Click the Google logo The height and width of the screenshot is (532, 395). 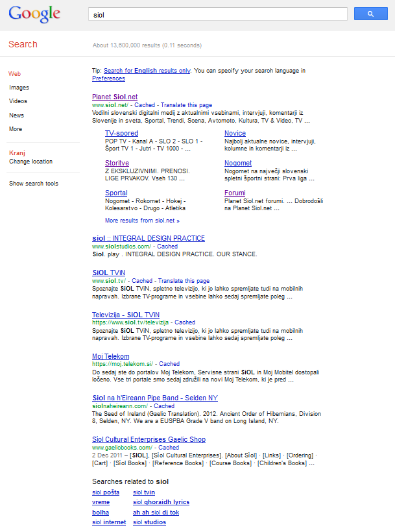34,14
